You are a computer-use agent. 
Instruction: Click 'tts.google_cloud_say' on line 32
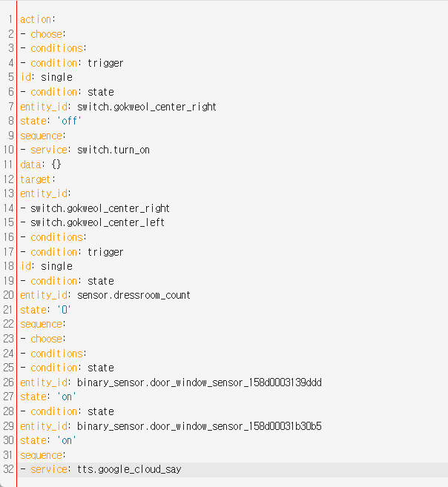(129, 470)
